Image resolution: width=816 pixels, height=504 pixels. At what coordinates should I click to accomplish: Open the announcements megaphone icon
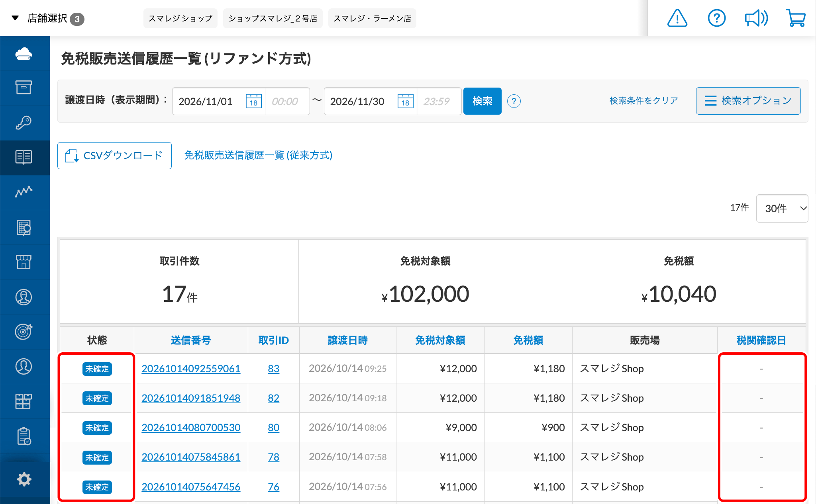point(756,18)
